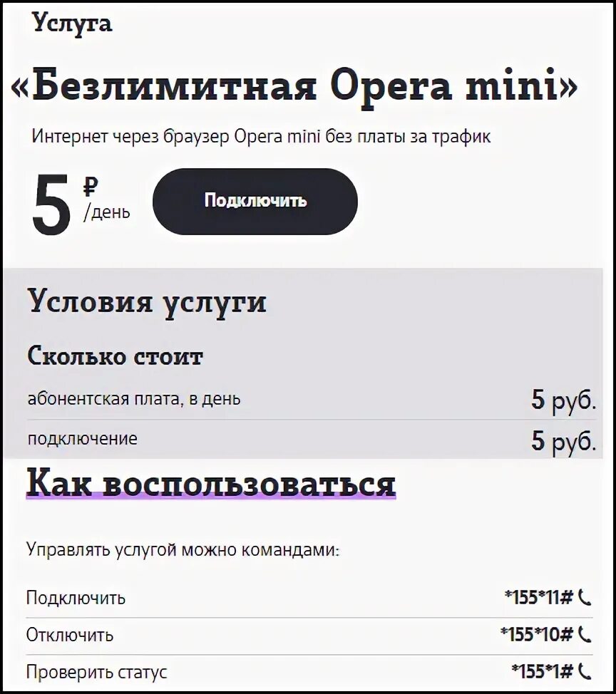Click the Opera mini traffic description text
Image resolution: width=616 pixels, height=694 pixels.
[261, 137]
